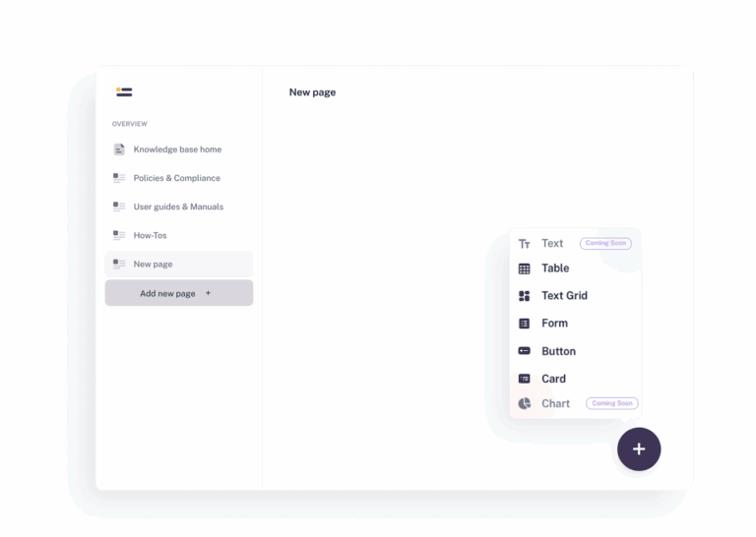Click the Button component icon
The height and width of the screenshot is (537, 756).
click(x=524, y=351)
